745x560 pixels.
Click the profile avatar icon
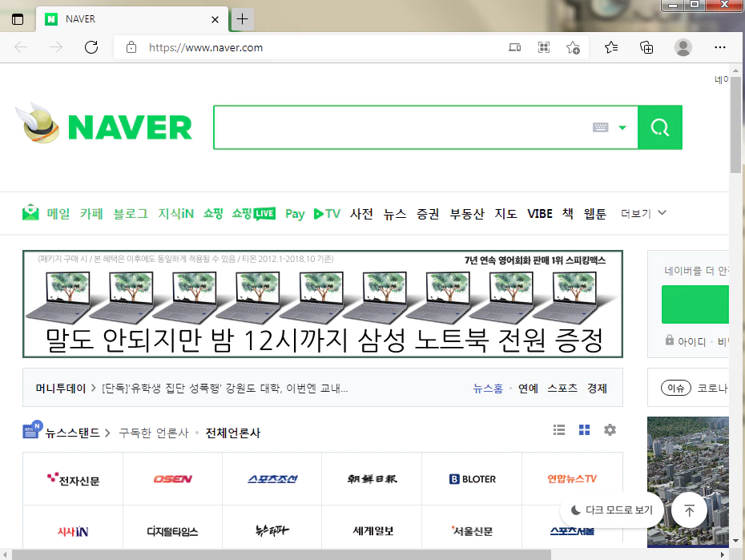[x=683, y=47]
